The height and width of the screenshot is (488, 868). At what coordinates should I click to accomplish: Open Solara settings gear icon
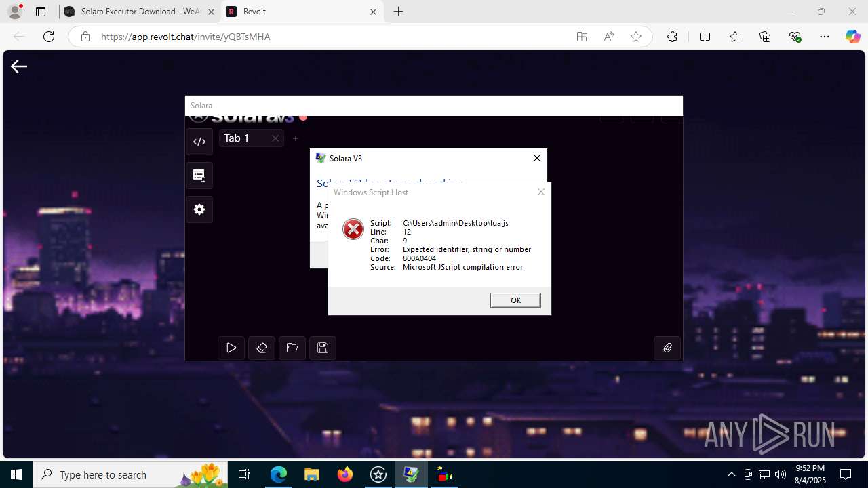199,209
